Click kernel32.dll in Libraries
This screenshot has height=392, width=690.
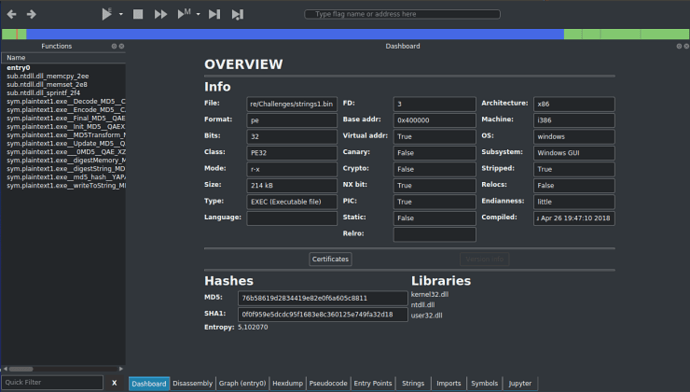(430, 294)
